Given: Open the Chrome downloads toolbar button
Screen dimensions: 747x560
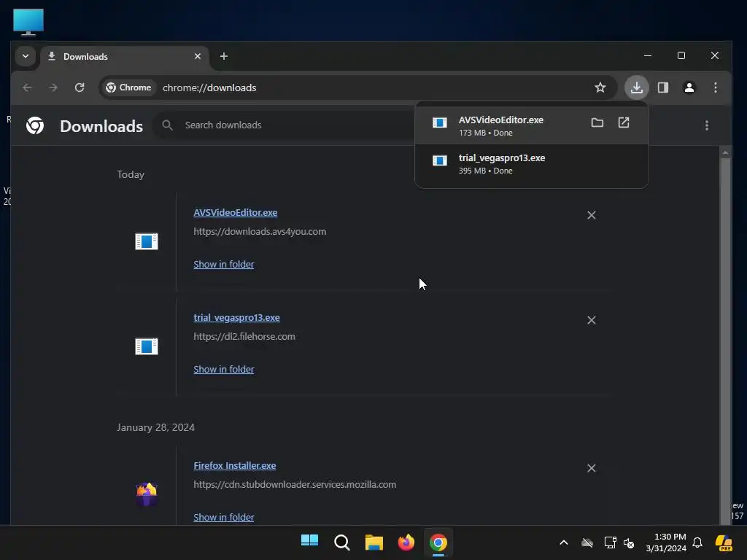Looking at the screenshot, I should [636, 87].
